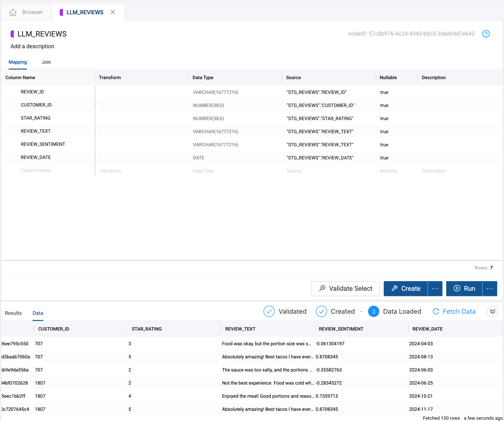Click Add a description field
Screen dimensions: 504x421
tap(32, 46)
